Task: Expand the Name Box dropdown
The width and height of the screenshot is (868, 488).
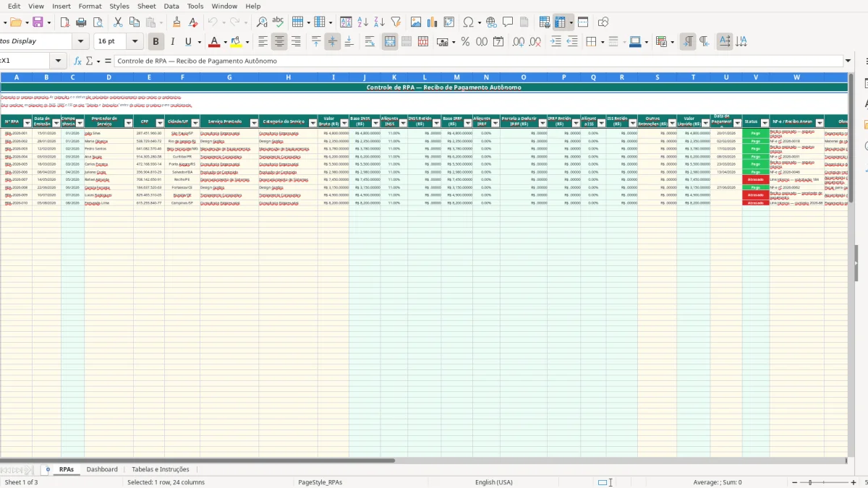Action: (59, 61)
